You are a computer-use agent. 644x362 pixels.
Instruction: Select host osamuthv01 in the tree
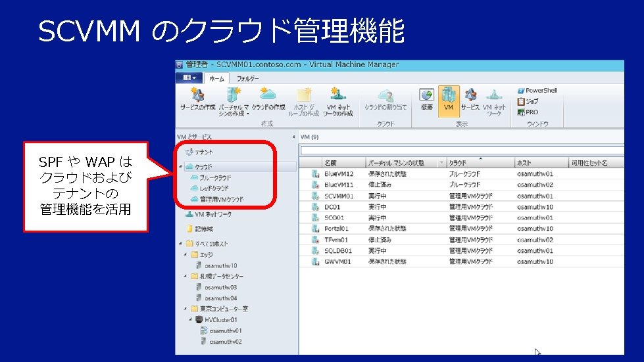(221, 331)
